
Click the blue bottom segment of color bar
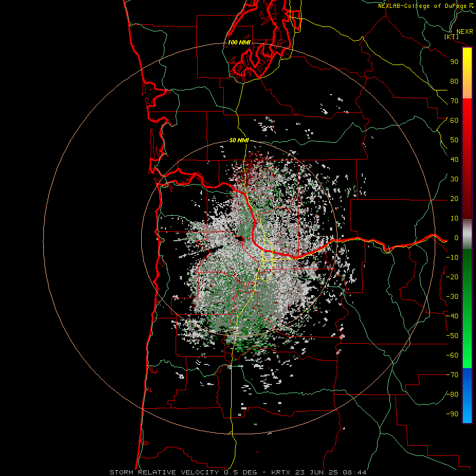pyautogui.click(x=467, y=396)
